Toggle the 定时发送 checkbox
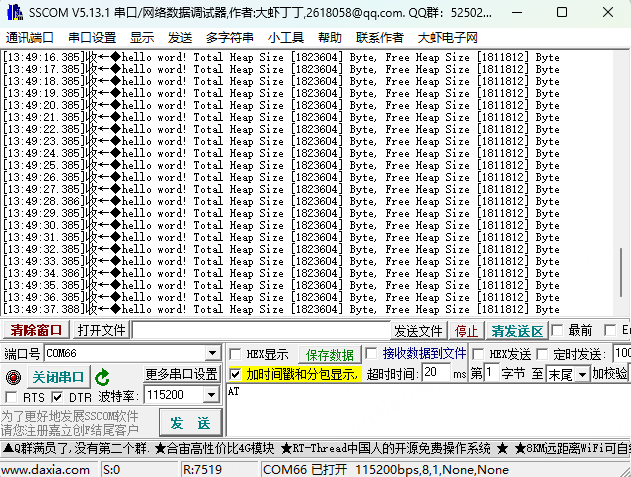This screenshot has width=631, height=477. (542, 354)
